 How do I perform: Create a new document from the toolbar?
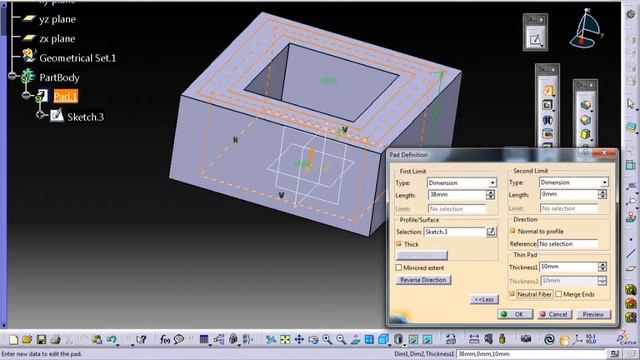[x=13, y=340]
